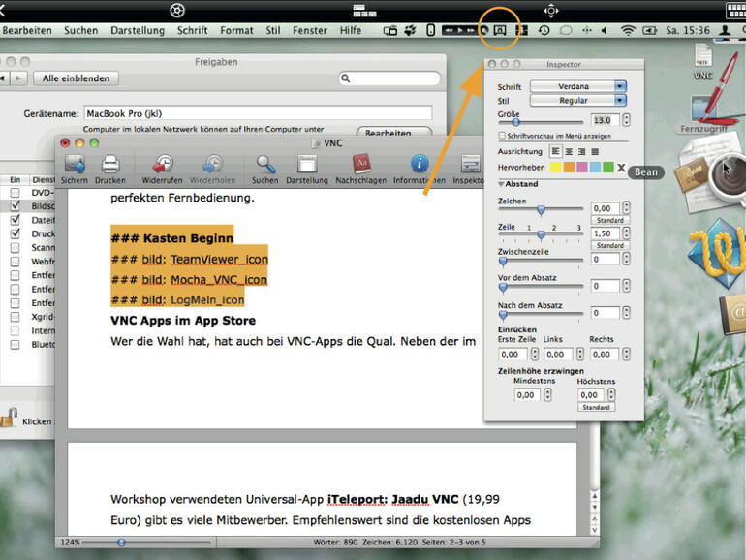Screen dimensions: 746x560
Task: Open the Schrift font dropdown showing Verdana
Action: tap(579, 86)
